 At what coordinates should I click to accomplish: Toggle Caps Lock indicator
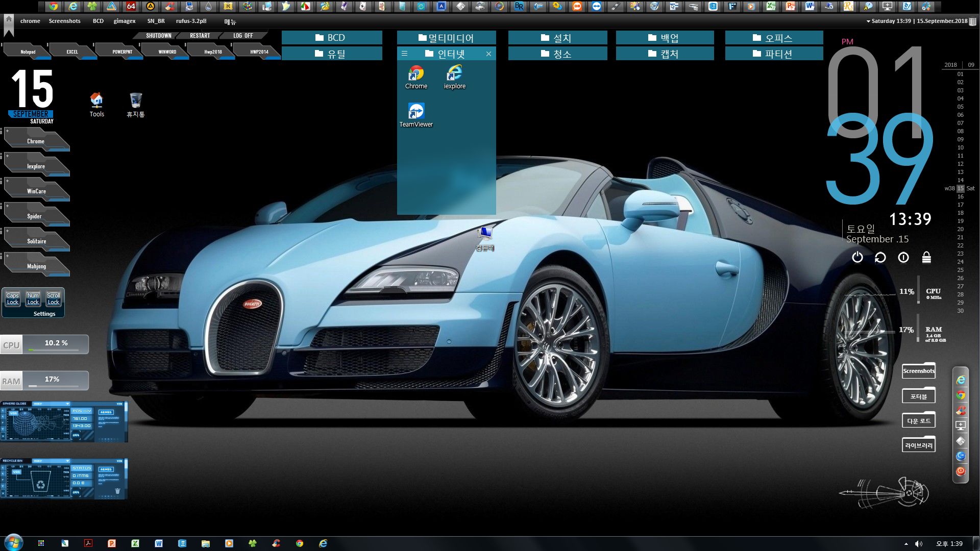pyautogui.click(x=13, y=299)
